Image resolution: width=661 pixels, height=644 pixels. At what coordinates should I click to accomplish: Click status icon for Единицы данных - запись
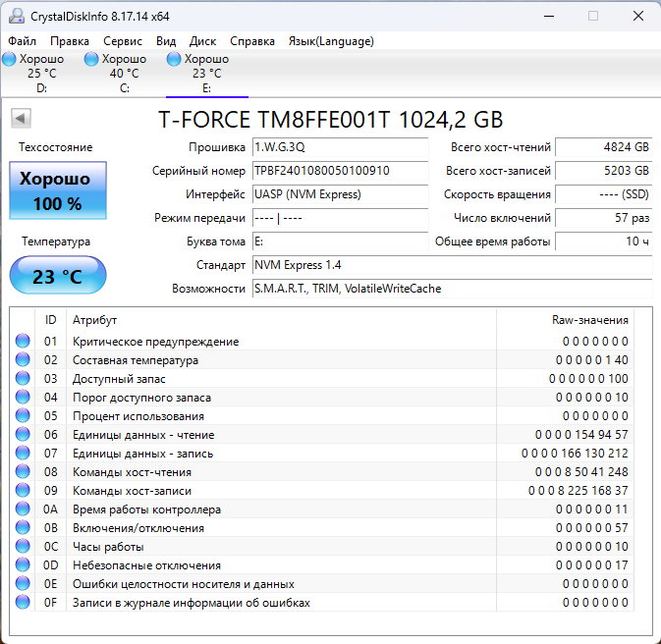point(23,453)
